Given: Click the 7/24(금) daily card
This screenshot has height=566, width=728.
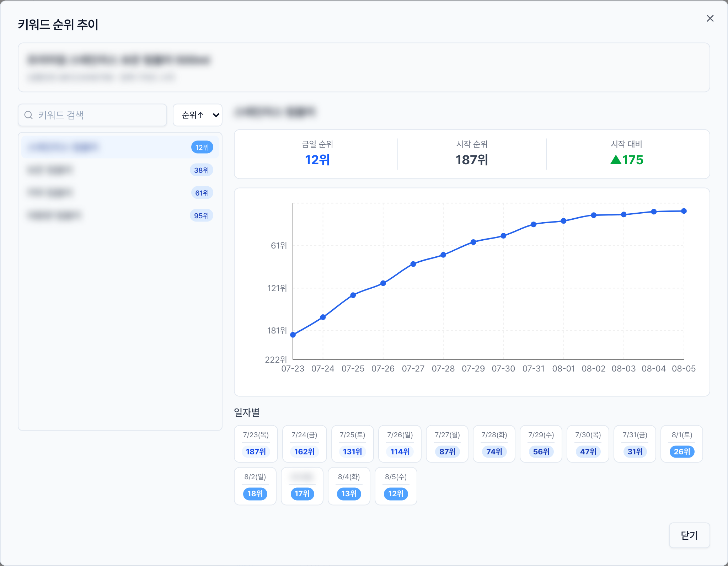Looking at the screenshot, I should point(304,444).
